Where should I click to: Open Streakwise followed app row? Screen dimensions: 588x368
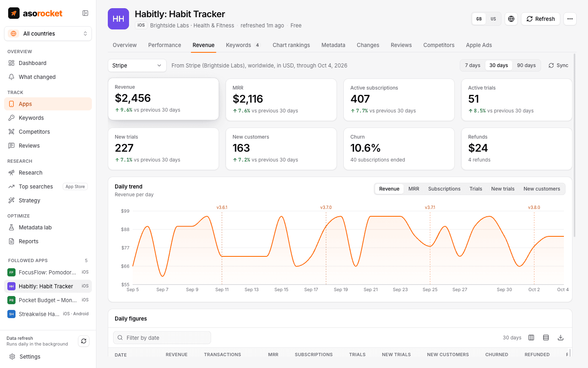pos(48,314)
